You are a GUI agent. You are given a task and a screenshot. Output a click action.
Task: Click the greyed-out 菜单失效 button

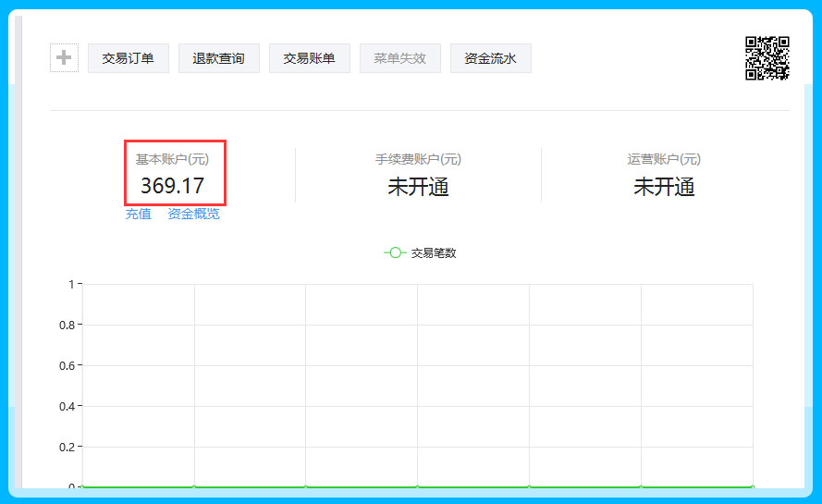[x=399, y=58]
